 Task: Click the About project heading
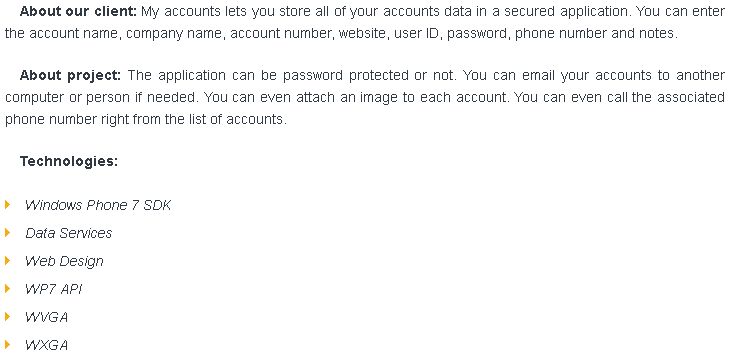pyautogui.click(x=70, y=75)
